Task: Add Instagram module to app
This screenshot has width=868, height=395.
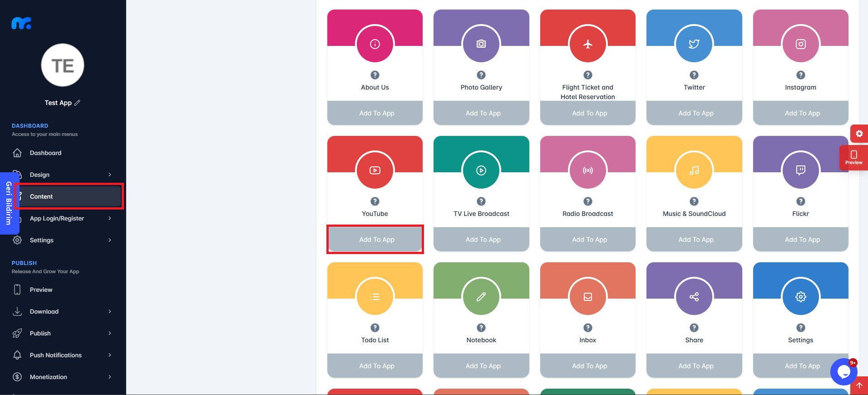Action: [801, 113]
